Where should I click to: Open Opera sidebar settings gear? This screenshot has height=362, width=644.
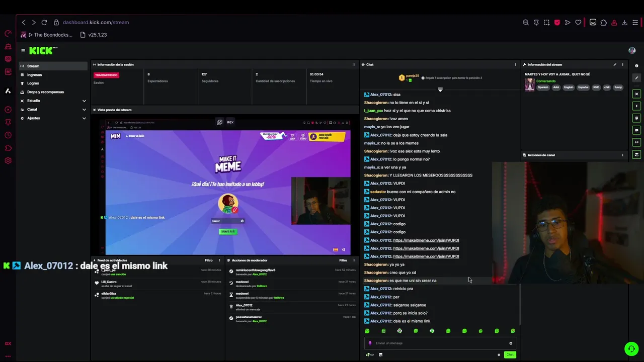pos(8,161)
